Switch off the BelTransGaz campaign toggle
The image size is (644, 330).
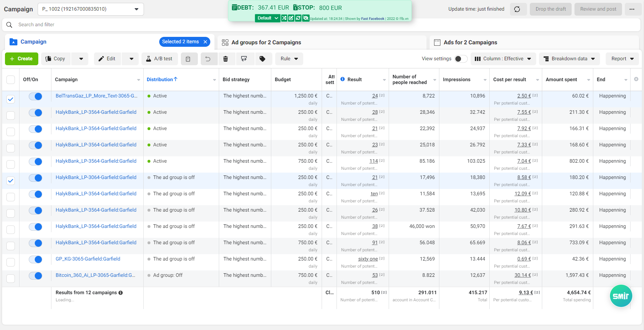click(x=35, y=96)
